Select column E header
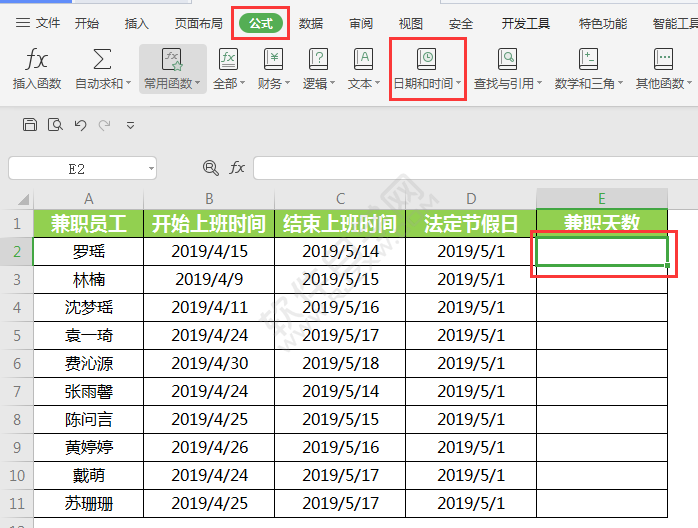The width and height of the screenshot is (698, 528). 602,199
